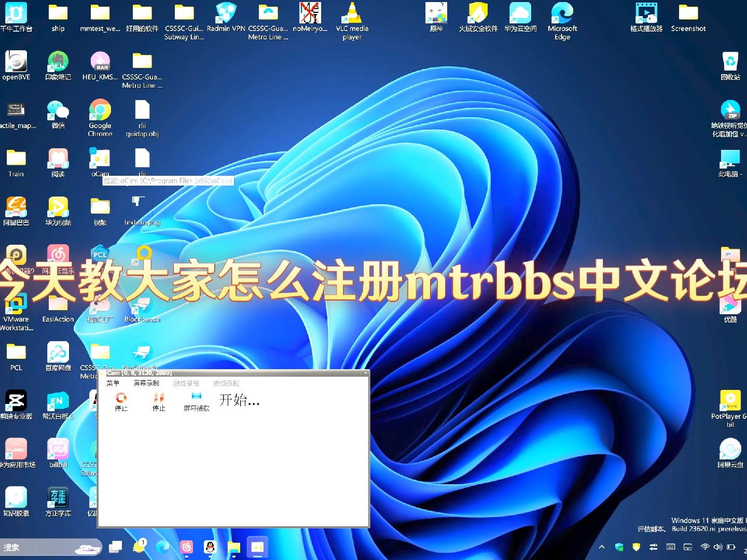Select the 原神 game shortcut
This screenshot has height=560, width=747.
click(x=436, y=17)
